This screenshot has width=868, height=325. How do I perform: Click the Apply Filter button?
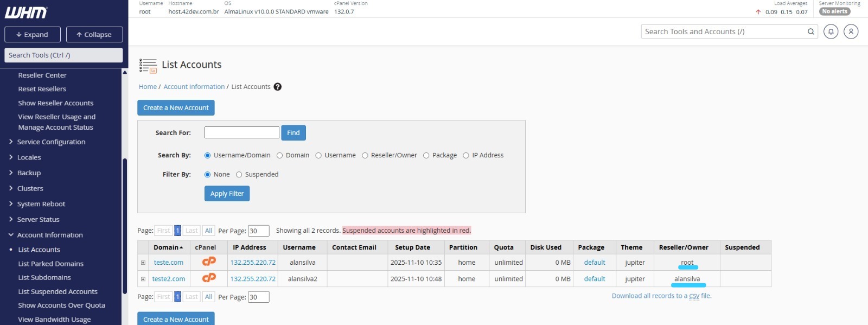tap(227, 194)
